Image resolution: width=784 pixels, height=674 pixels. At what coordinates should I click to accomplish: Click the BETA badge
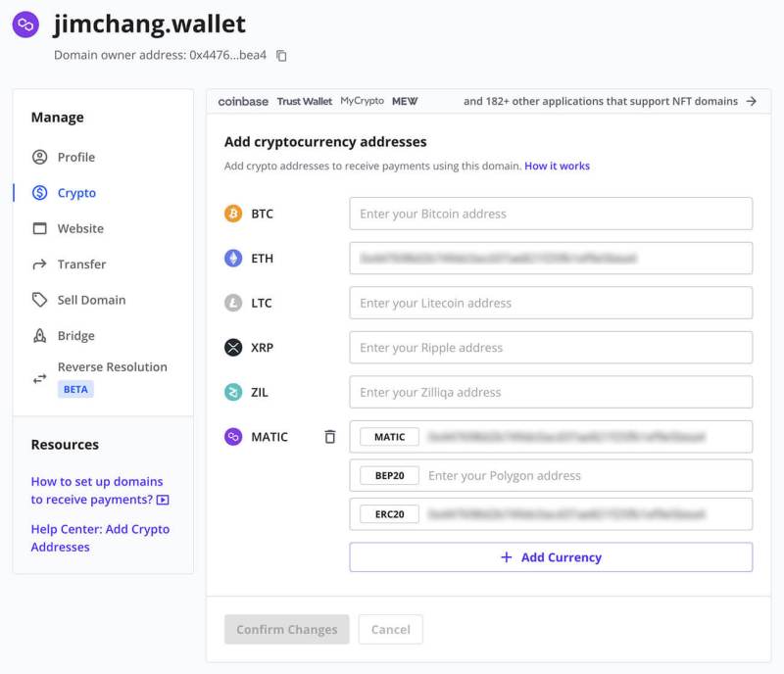coord(75,390)
